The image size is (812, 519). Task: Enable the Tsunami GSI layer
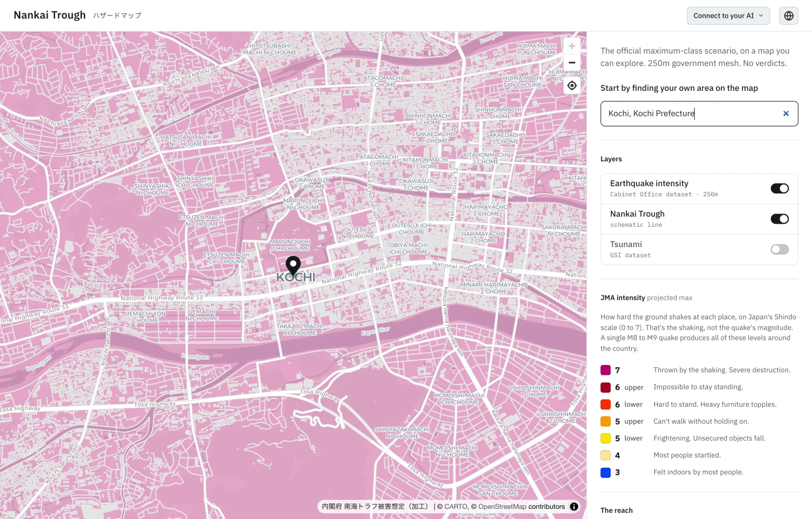[780, 250]
